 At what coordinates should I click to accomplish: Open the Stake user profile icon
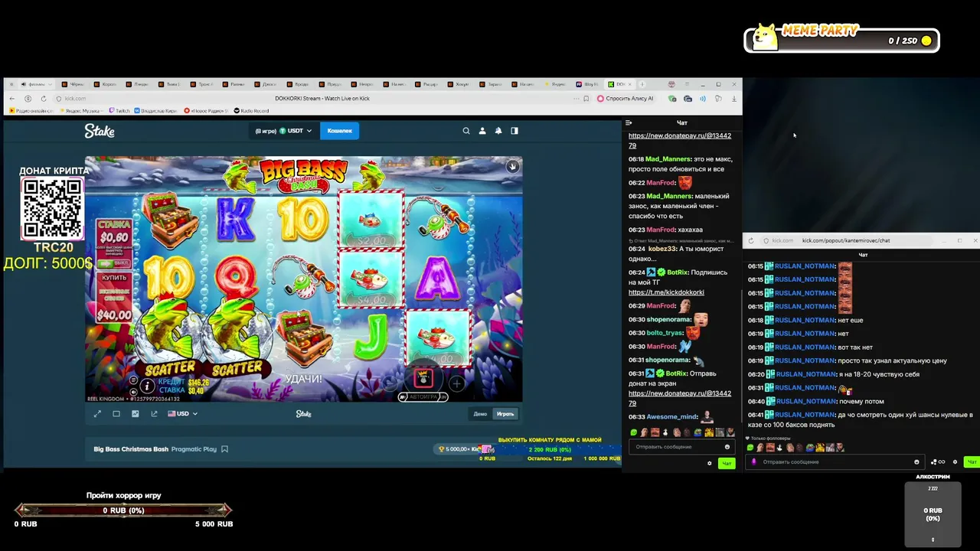tap(482, 131)
